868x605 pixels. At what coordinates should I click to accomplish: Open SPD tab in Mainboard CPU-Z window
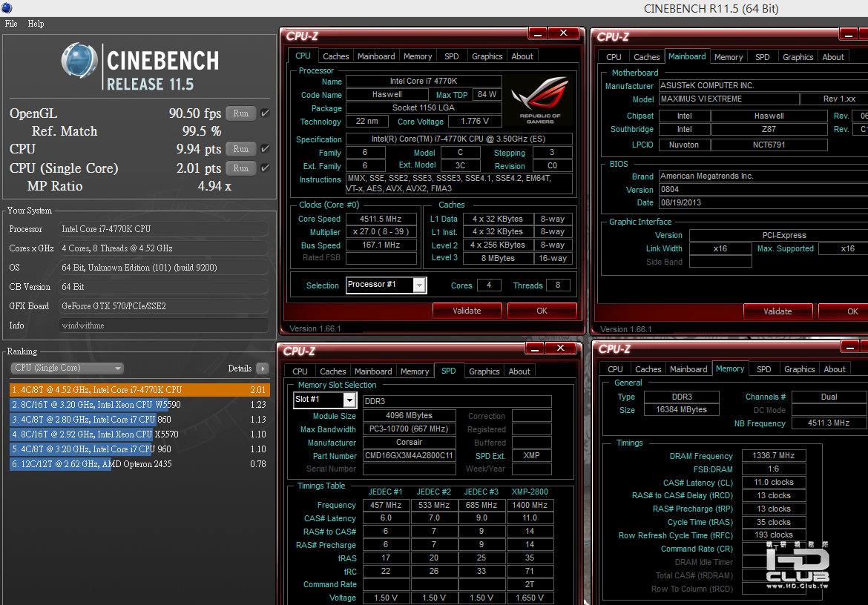762,57
